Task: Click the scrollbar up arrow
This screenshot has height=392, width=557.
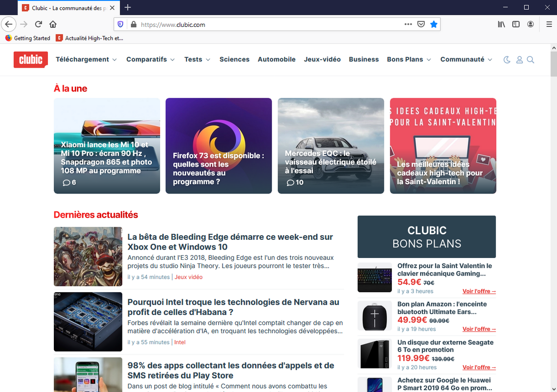Action: tap(553, 48)
